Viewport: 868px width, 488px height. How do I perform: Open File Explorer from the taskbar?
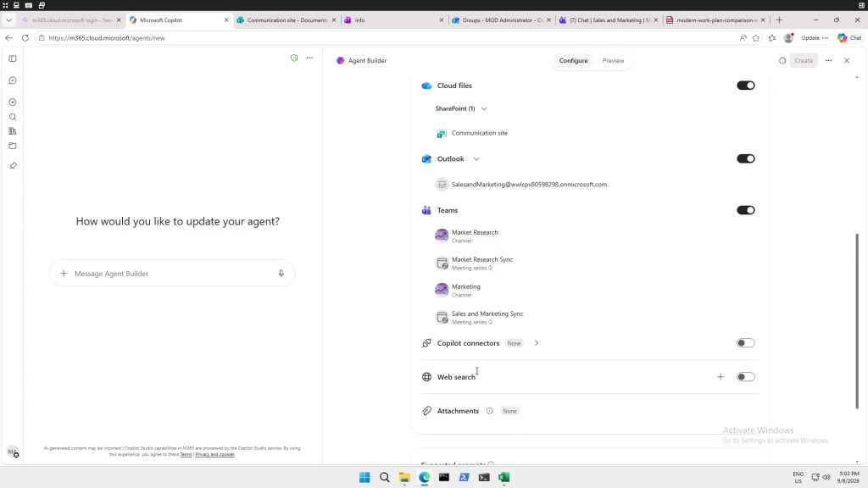(x=404, y=478)
